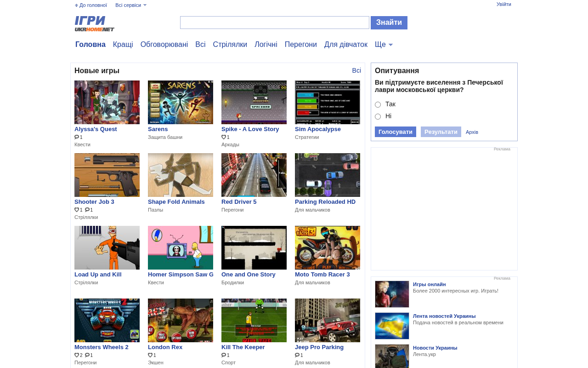Open the Ще menu dropdown
The height and width of the screenshot is (368, 588).
(x=384, y=45)
